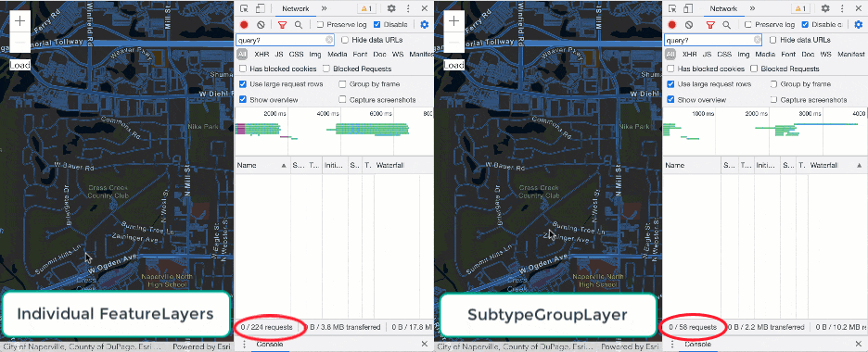Uncheck Use large request rows in left panel
Viewport: 868px width, 352px height.
coord(242,84)
